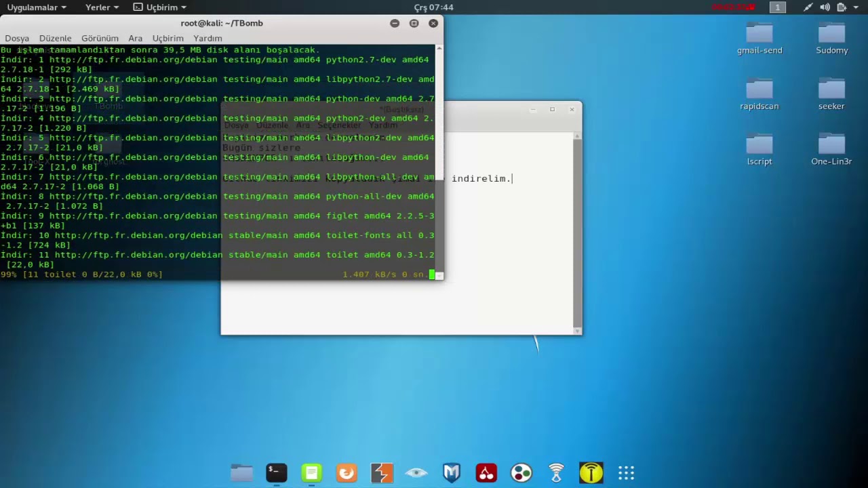868x488 pixels.
Task: Close the root@kali TBomb terminal
Action: point(433,23)
